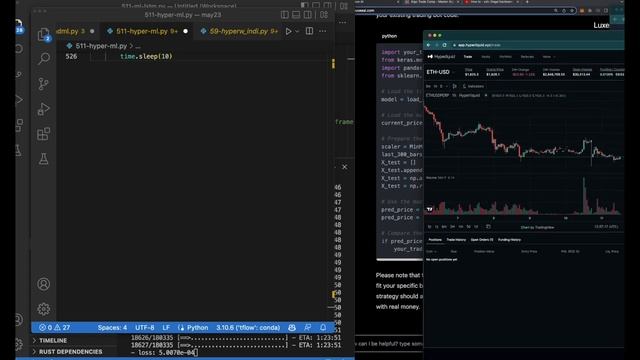Switch to the 59-hyperw_indi.py tab
This screenshot has height=360, width=640.
pos(240,31)
